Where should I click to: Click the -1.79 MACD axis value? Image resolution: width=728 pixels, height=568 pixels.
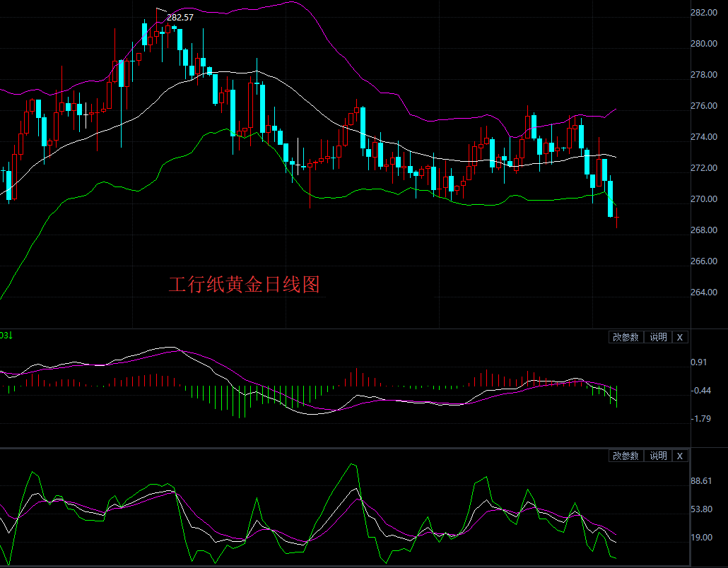[700, 419]
